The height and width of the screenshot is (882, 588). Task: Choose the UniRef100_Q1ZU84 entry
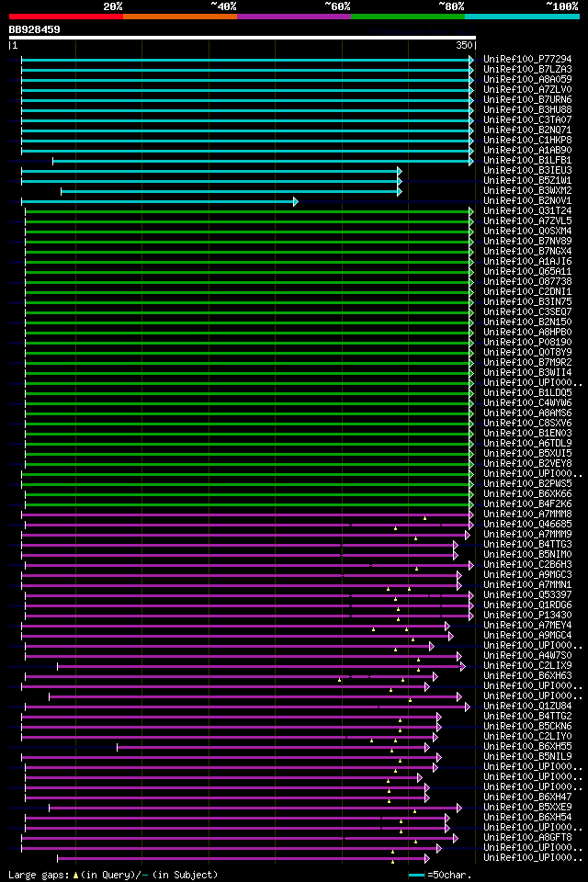(527, 707)
